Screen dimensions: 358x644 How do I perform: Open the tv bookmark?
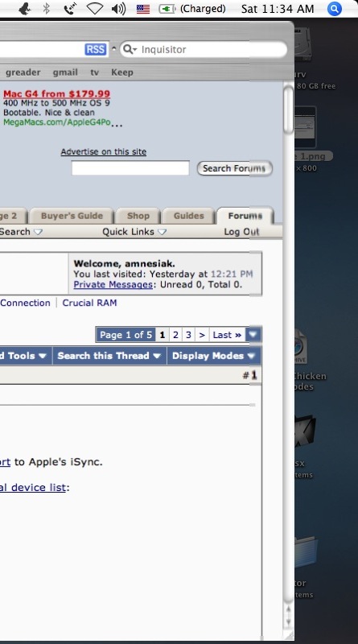tap(94, 72)
